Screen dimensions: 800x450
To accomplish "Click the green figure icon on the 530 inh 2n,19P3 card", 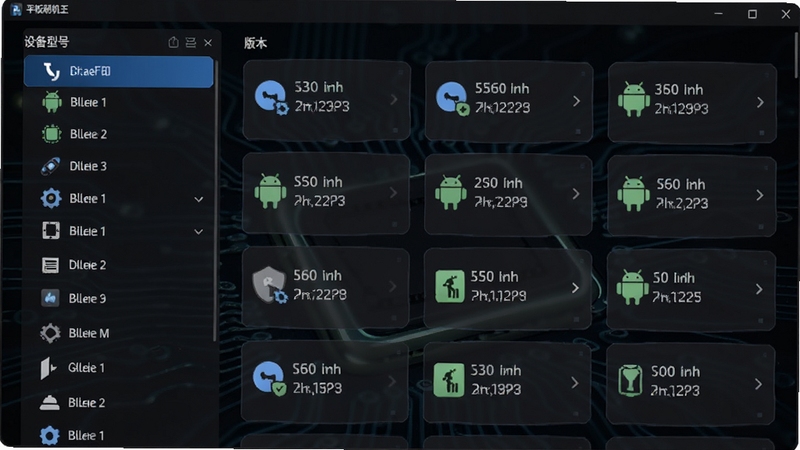I will (449, 380).
